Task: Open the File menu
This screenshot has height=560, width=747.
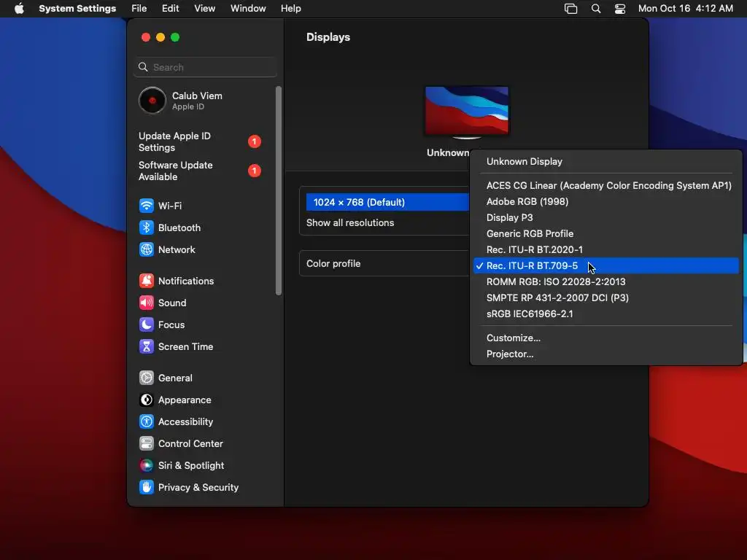Action: [x=139, y=9]
